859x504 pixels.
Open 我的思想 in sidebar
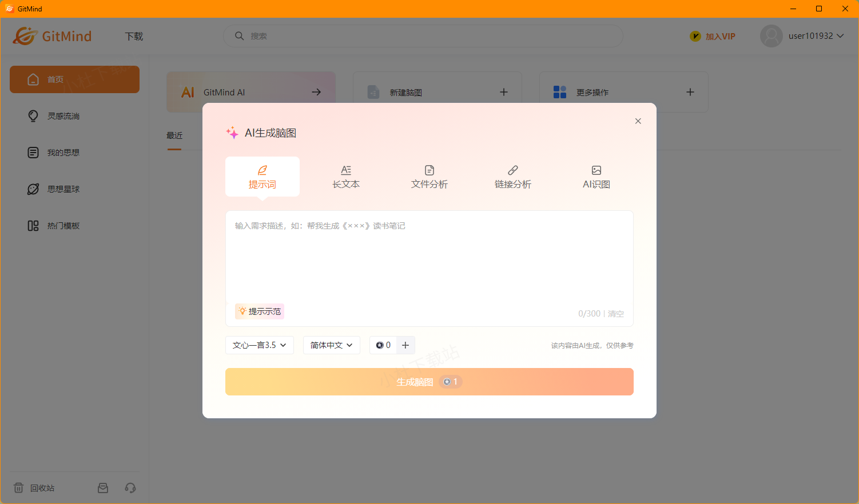click(x=74, y=153)
